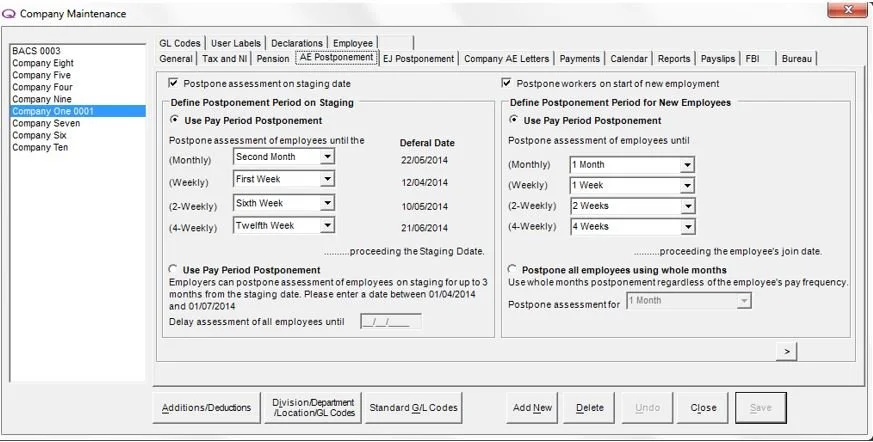Click the Additions/Deductions button
The width and height of the screenshot is (873, 442).
pyautogui.click(x=206, y=408)
